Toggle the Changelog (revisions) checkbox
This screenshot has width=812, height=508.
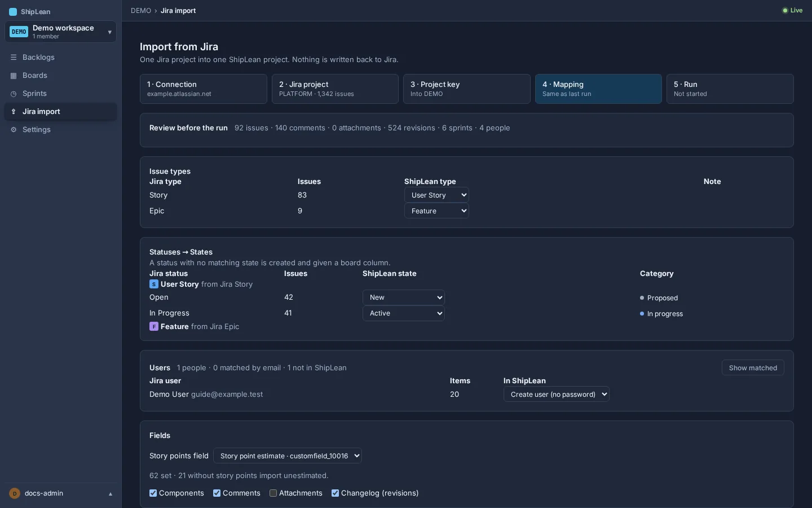[336, 493]
